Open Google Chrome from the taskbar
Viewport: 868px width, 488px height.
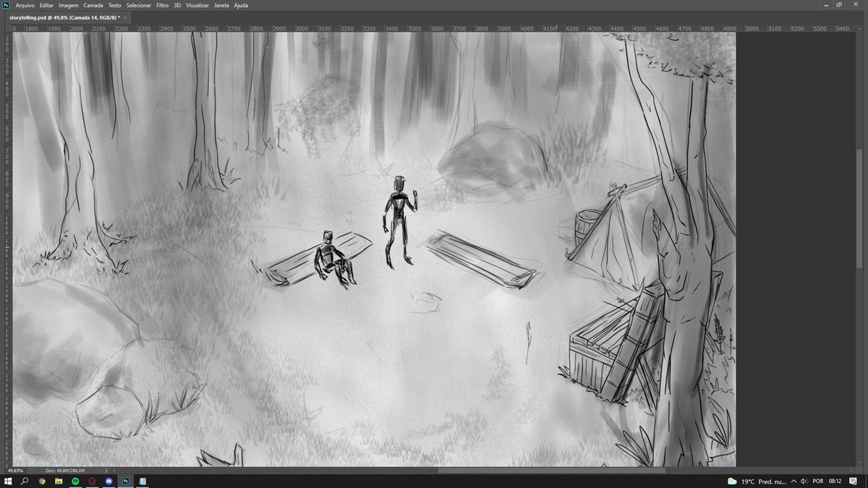pos(42,481)
